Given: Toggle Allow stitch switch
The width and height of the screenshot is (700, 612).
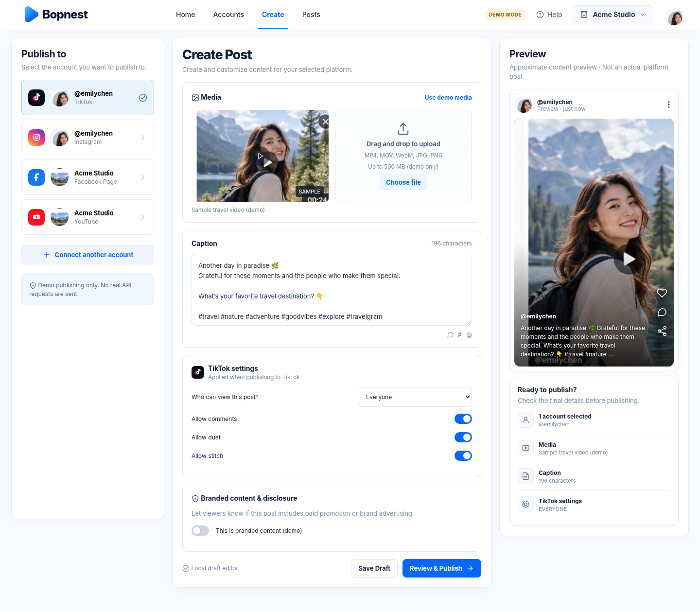Looking at the screenshot, I should coord(463,456).
